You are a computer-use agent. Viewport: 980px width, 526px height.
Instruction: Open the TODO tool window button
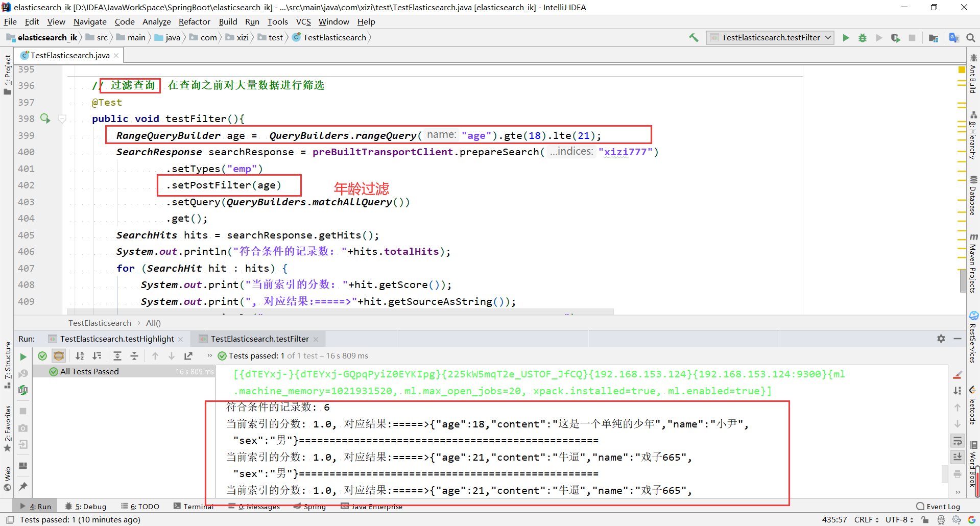(140, 507)
